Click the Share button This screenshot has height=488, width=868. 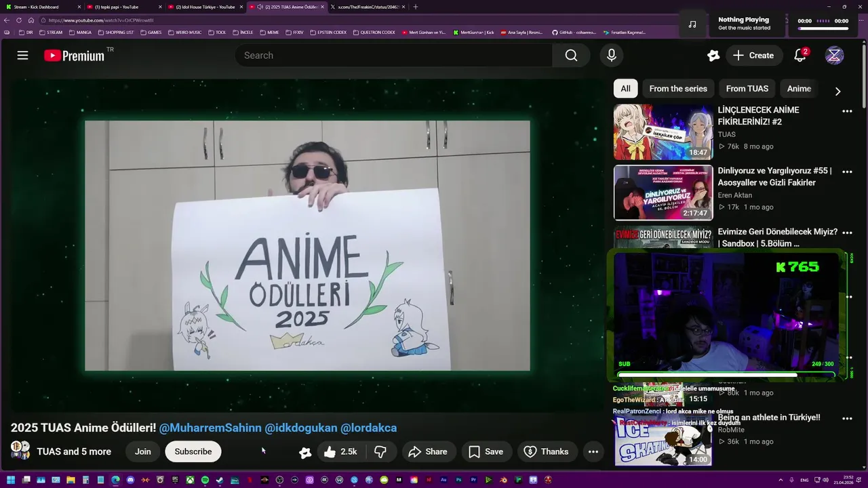(x=429, y=451)
